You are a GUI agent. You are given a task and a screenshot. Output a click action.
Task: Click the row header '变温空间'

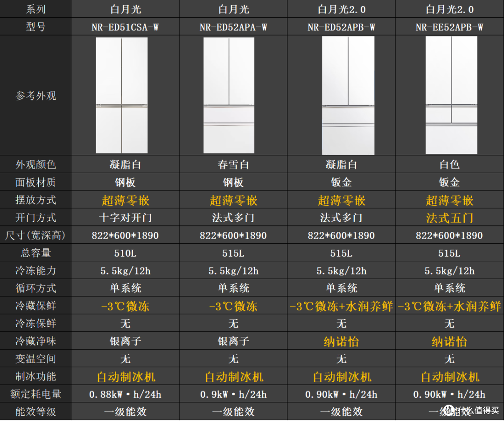35,359
